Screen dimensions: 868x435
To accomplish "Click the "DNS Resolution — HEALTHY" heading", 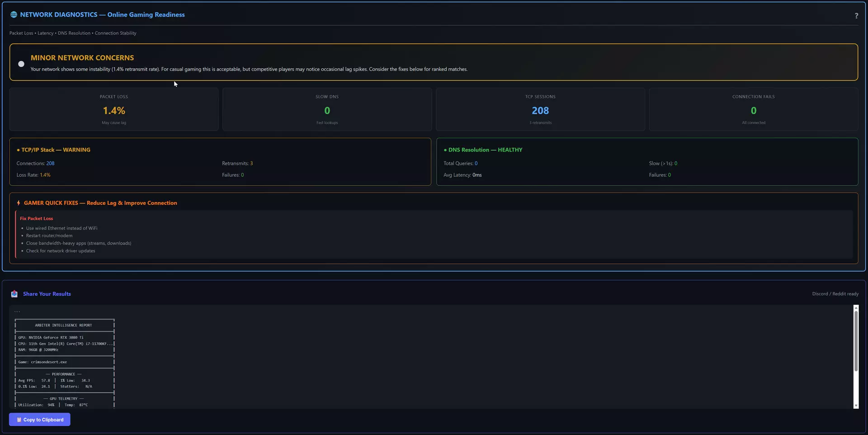I will [x=485, y=150].
